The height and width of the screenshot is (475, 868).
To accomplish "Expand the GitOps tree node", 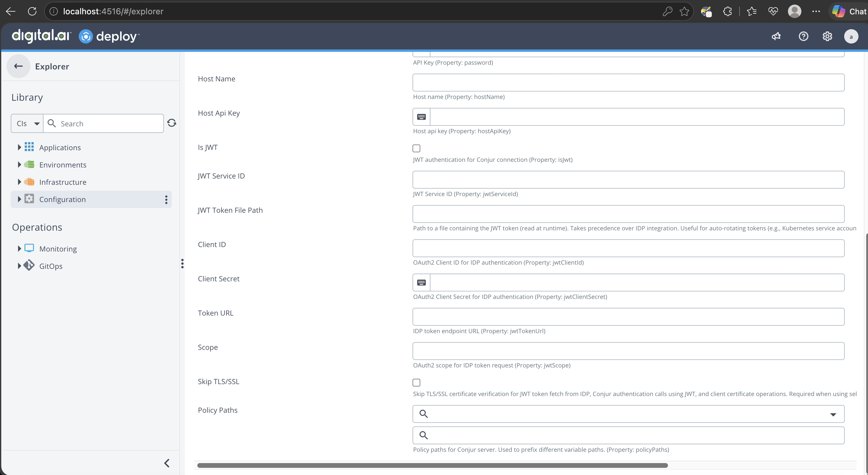I will tap(19, 266).
